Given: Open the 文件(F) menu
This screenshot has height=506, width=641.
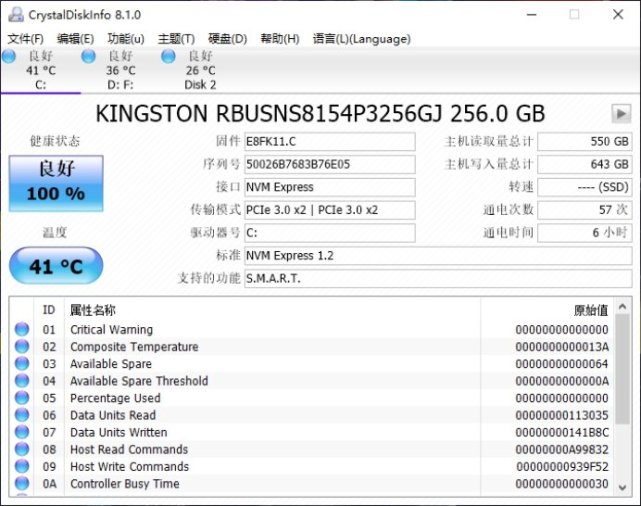Looking at the screenshot, I should point(26,39).
